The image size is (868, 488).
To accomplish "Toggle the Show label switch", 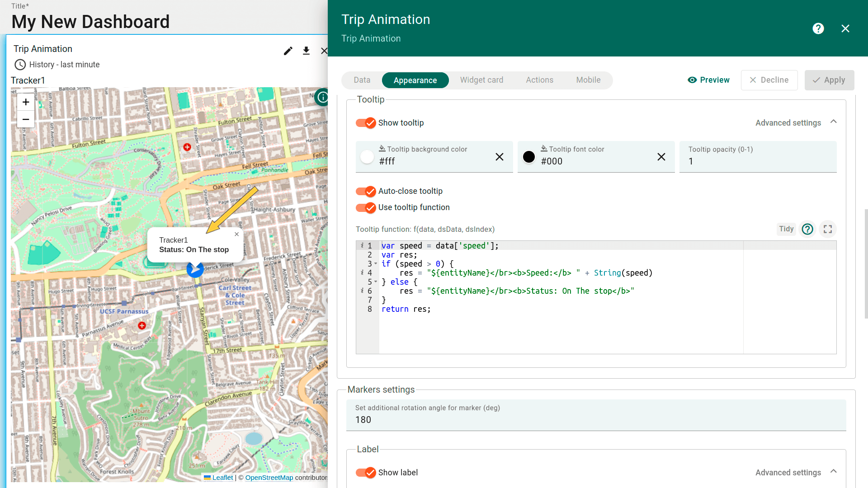I will (366, 473).
